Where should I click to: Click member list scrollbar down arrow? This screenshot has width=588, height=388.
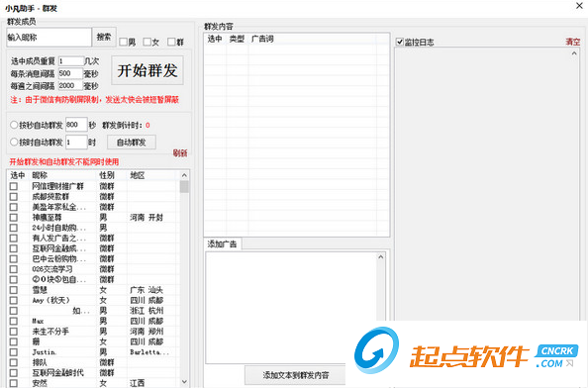tap(184, 382)
